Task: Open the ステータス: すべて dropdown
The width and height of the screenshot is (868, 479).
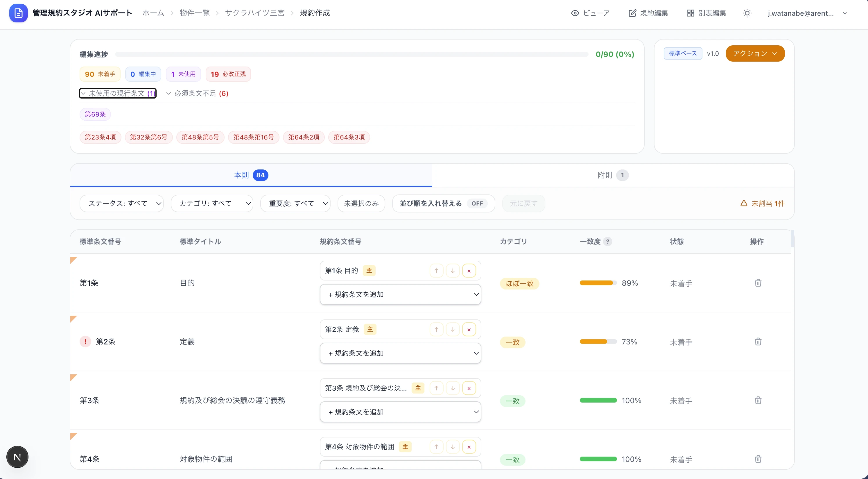Action: tap(122, 203)
